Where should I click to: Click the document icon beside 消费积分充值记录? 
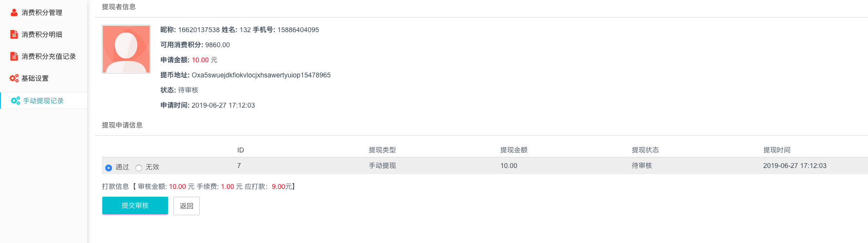tap(14, 56)
